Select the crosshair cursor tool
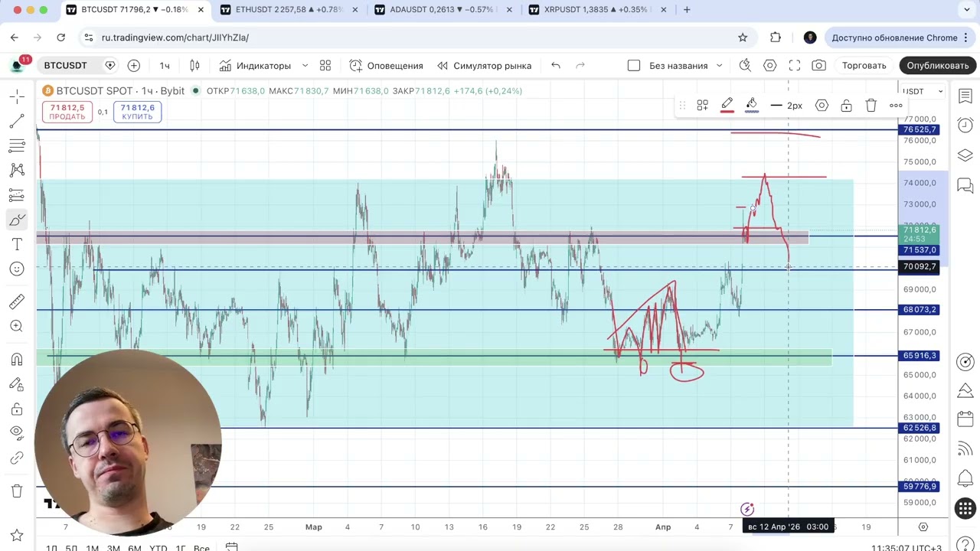980x551 pixels. [x=17, y=97]
